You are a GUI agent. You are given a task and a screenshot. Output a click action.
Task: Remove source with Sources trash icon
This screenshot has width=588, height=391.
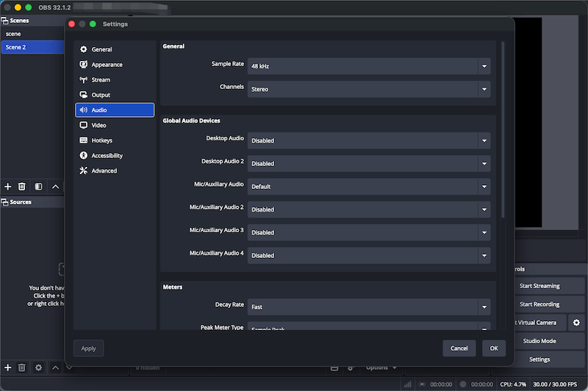coord(22,367)
